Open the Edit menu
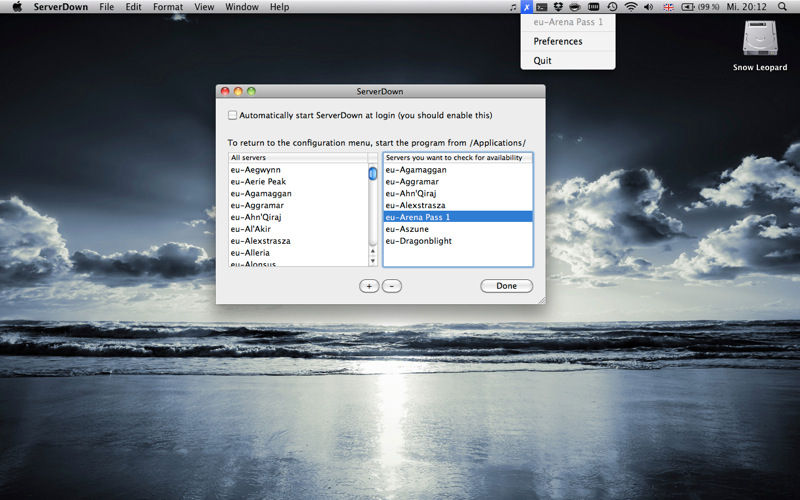800x500 pixels. (x=133, y=7)
